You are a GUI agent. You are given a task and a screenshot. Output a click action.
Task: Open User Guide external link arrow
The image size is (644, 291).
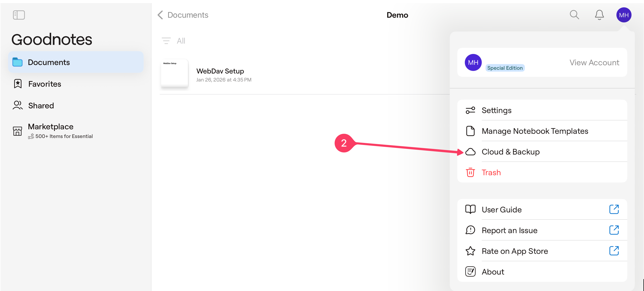point(614,209)
